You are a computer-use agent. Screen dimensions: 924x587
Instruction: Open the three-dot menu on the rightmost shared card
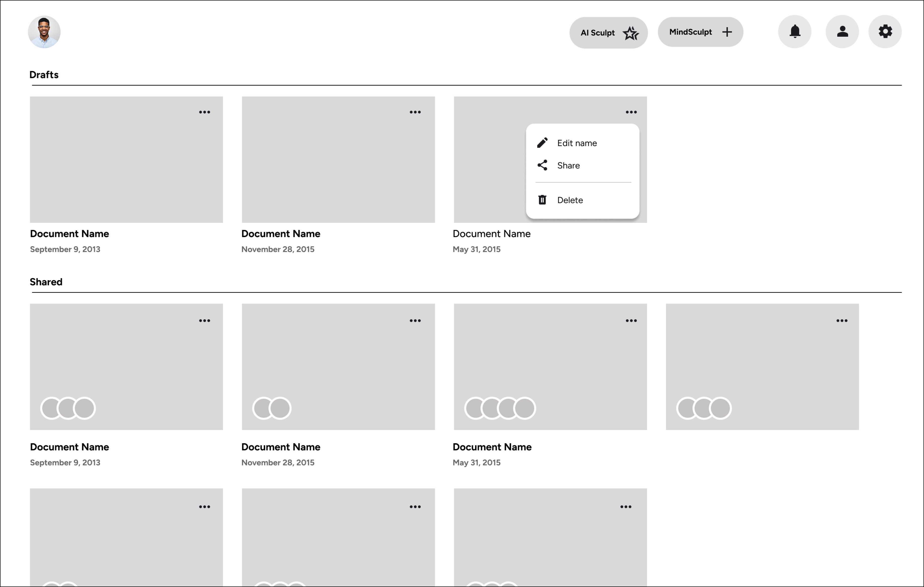(x=842, y=320)
